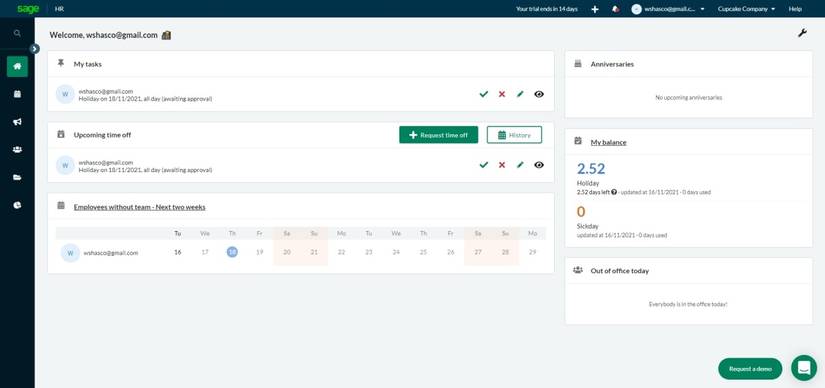Open the calendar icon in sidebar
The image size is (825, 388).
[x=17, y=94]
